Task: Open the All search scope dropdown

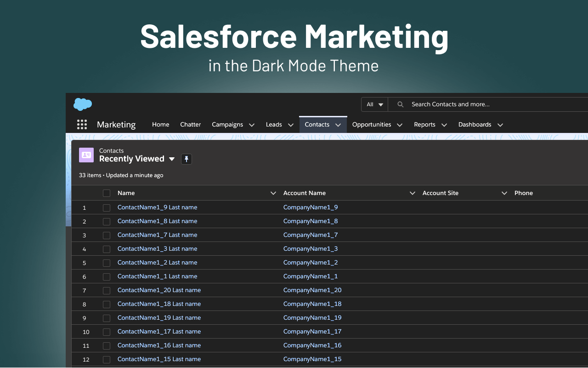Action: click(374, 104)
